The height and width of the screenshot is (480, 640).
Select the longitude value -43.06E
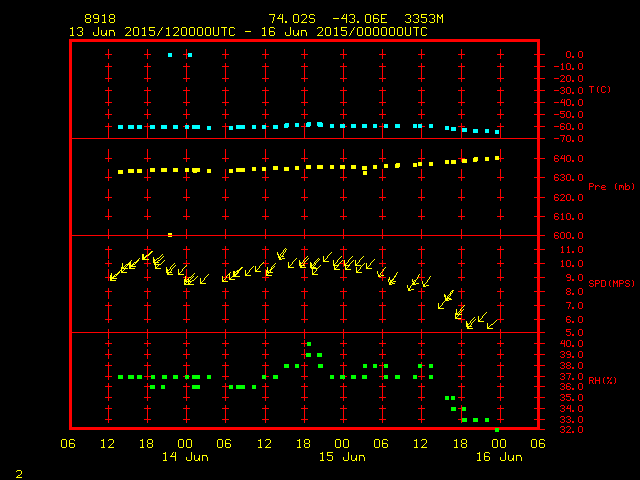(360, 19)
